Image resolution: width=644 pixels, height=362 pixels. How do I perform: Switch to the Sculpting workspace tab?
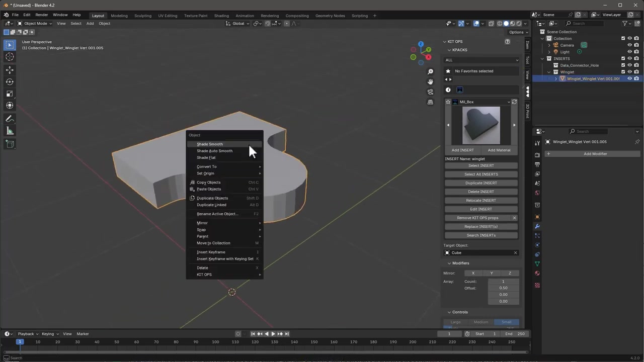pos(142,16)
